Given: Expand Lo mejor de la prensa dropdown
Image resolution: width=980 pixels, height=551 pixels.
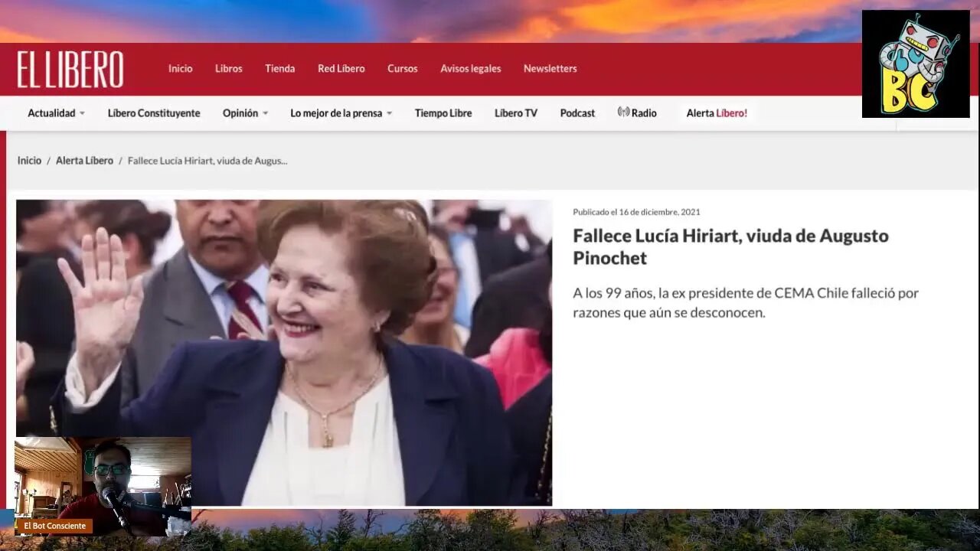Looking at the screenshot, I should (x=389, y=113).
